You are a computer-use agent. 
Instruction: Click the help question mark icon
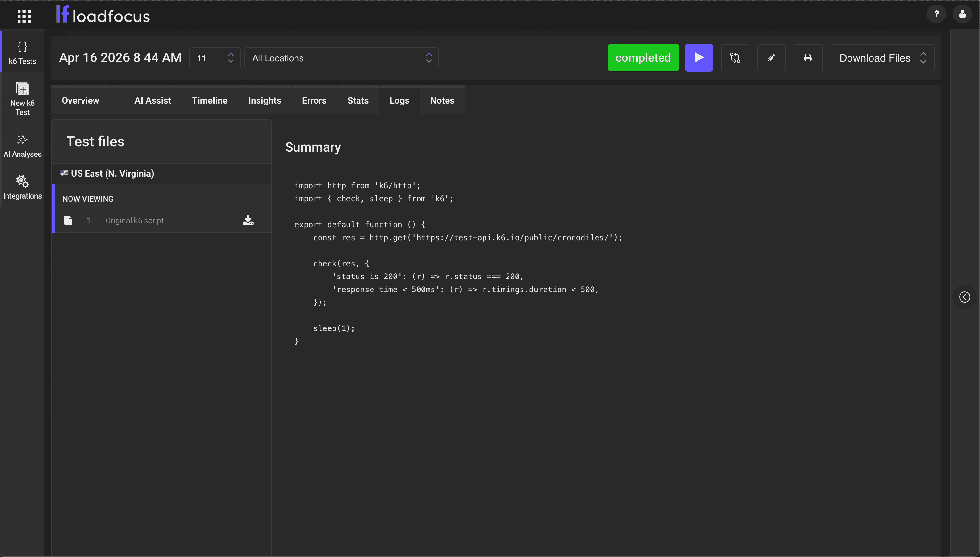(936, 15)
